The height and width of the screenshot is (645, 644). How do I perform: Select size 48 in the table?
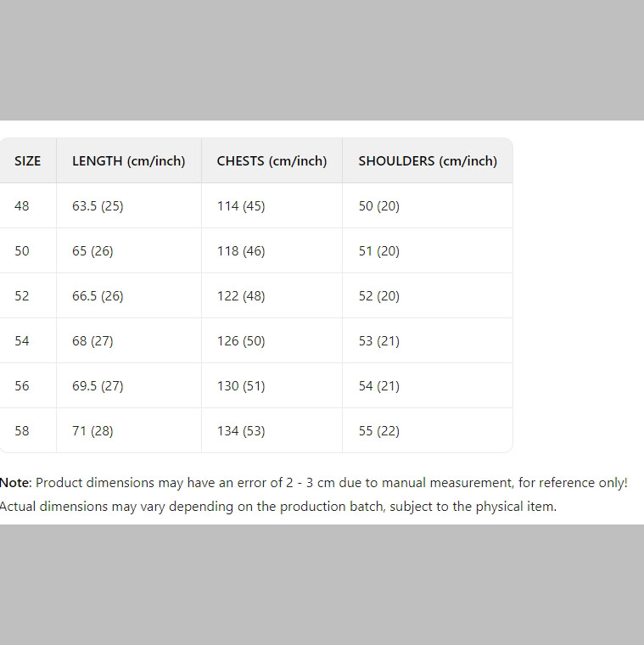coord(22,206)
